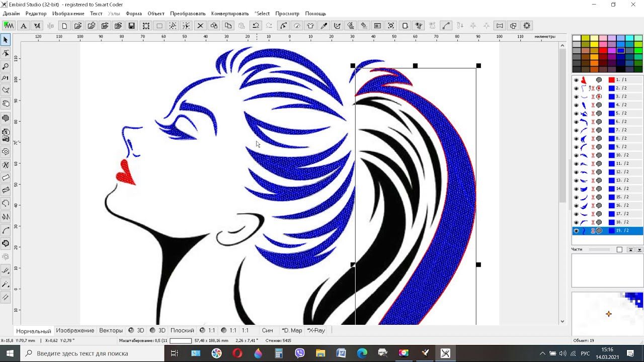Toggle visibility eye of object 19
Viewport: 644px width, 362px height.
coord(576,231)
